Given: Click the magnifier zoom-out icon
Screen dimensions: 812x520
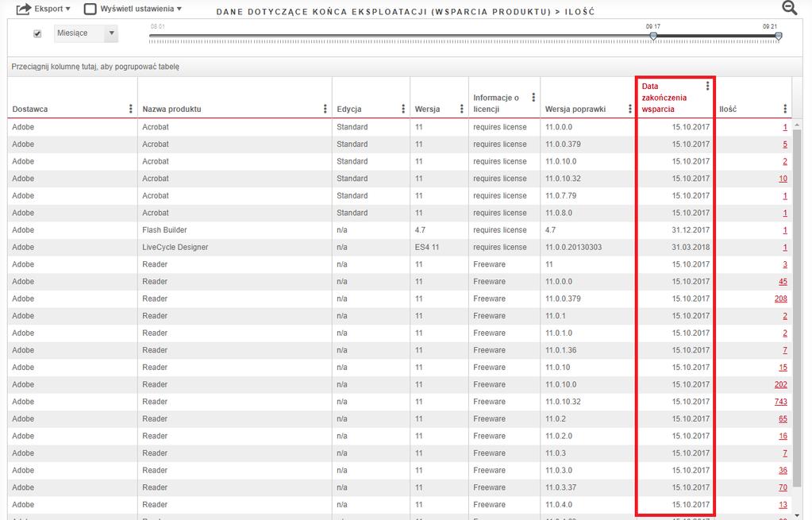Looking at the screenshot, I should click(789, 8).
